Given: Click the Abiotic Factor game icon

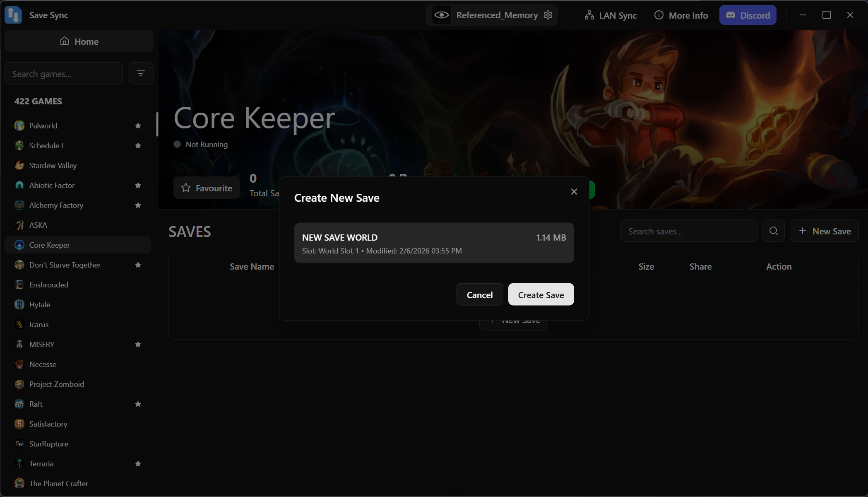Looking at the screenshot, I should 19,185.
